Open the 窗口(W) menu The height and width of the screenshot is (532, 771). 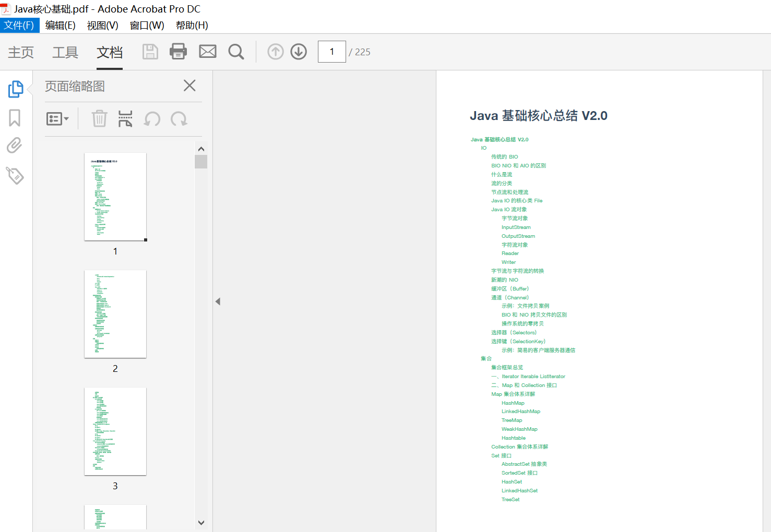[x=147, y=25]
